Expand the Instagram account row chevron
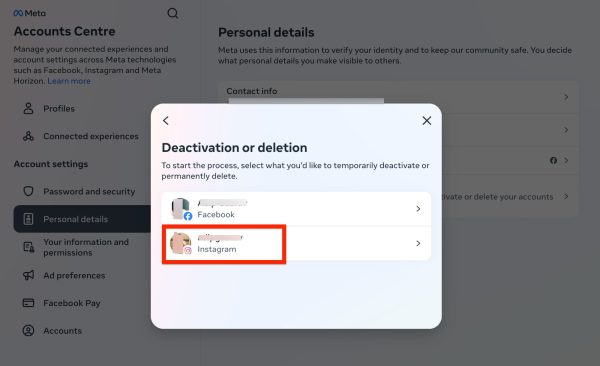Image resolution: width=600 pixels, height=366 pixels. [x=418, y=243]
